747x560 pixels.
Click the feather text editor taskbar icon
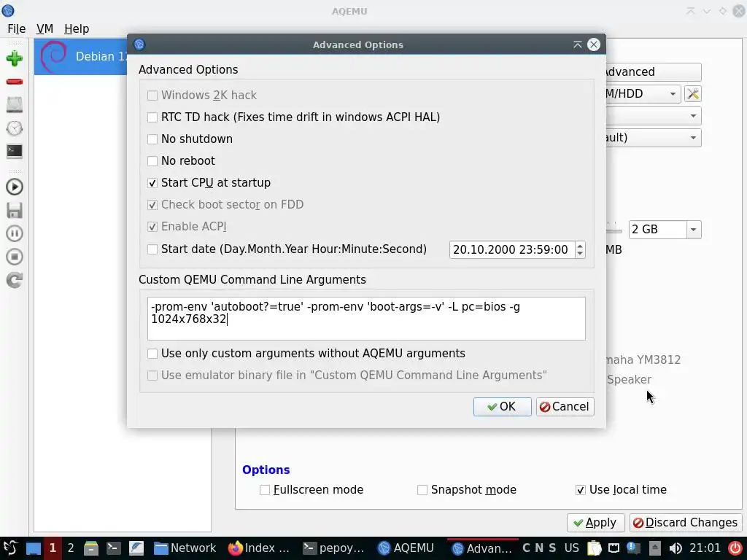point(136,548)
